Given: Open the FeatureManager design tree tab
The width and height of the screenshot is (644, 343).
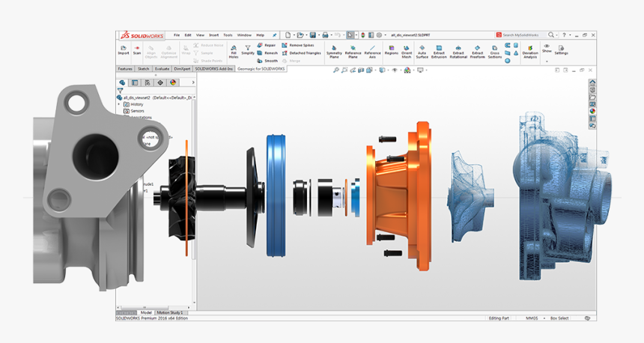Looking at the screenshot, I should click(x=122, y=82).
